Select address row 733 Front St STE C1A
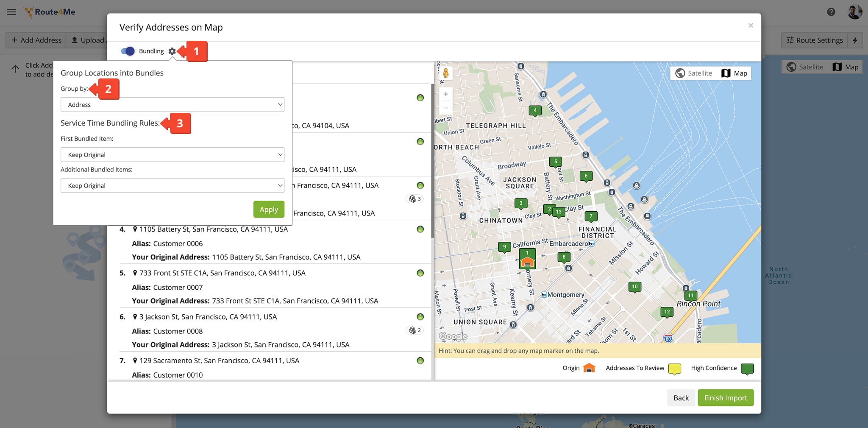This screenshot has width=868, height=428. [222, 273]
